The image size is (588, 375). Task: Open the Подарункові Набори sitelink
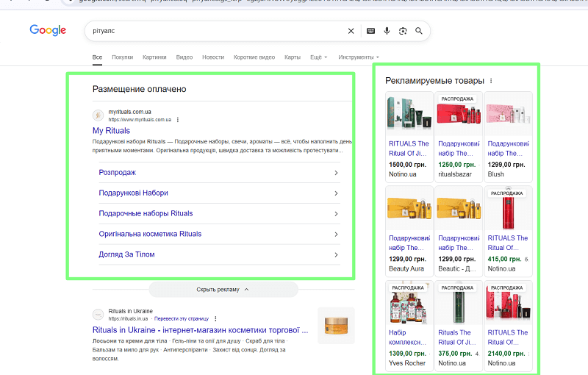pos(133,193)
